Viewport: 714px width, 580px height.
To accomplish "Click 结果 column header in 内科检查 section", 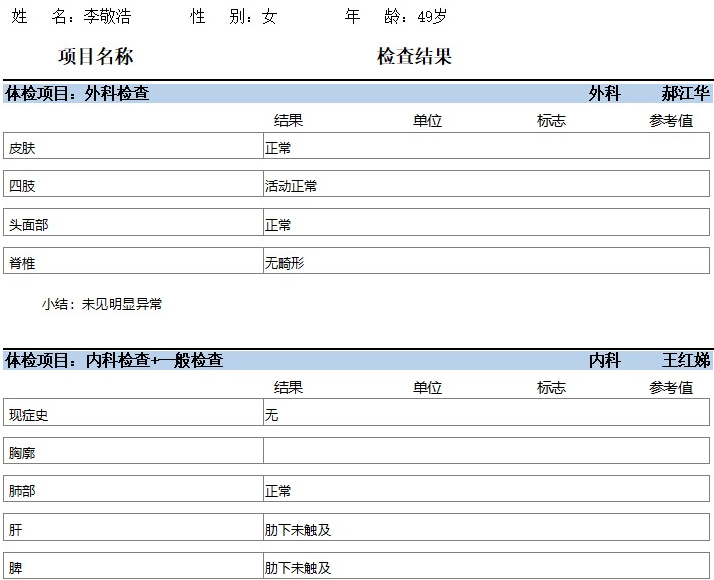I will tap(288, 387).
